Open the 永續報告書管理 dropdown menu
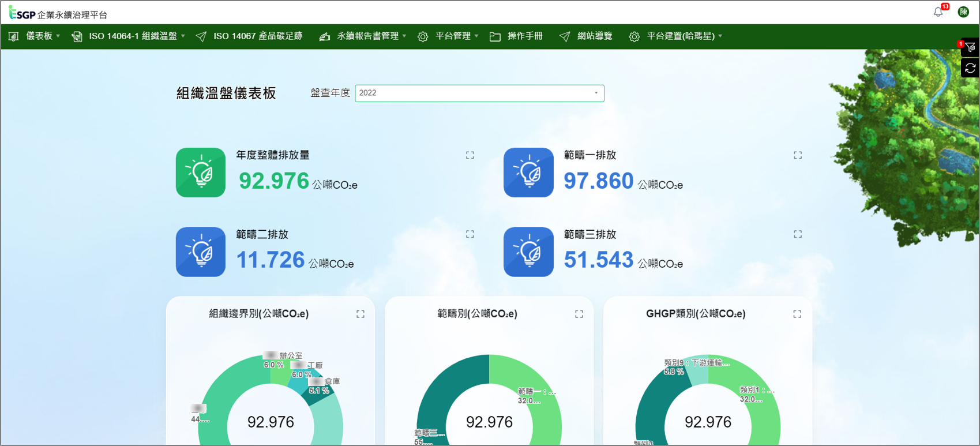The image size is (980, 446). coord(363,36)
